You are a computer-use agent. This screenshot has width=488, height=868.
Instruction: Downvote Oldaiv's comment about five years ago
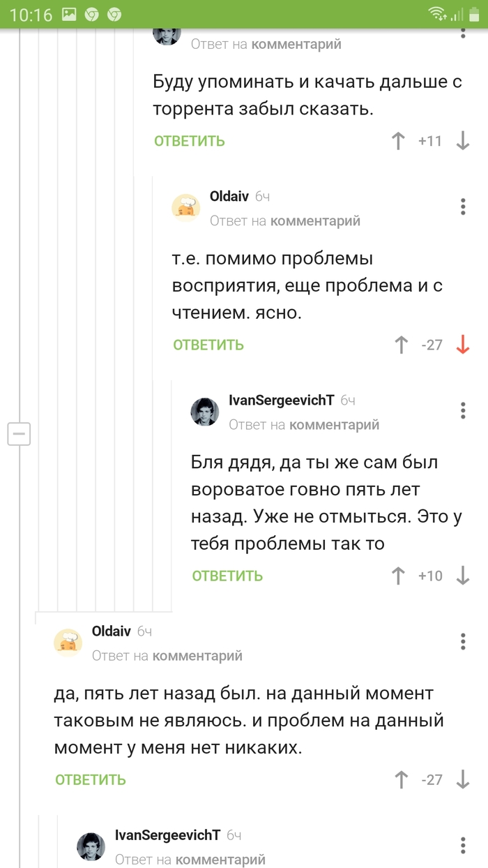pyautogui.click(x=463, y=779)
